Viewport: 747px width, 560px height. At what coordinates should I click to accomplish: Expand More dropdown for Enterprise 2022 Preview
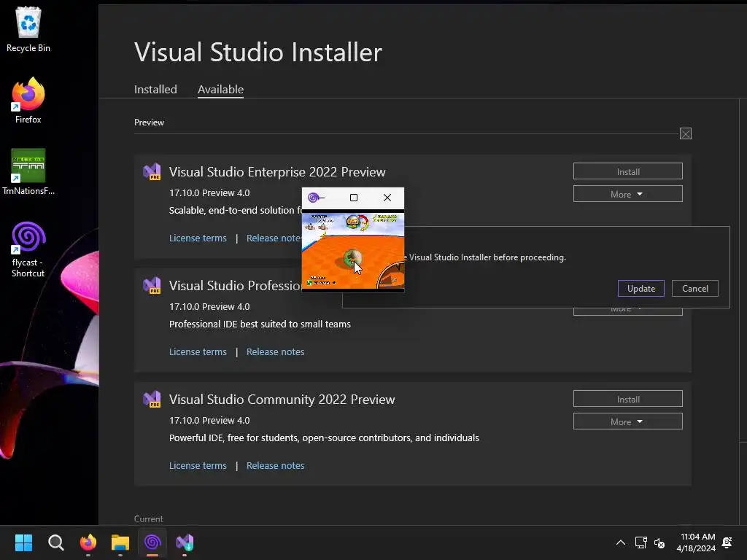pyautogui.click(x=628, y=194)
